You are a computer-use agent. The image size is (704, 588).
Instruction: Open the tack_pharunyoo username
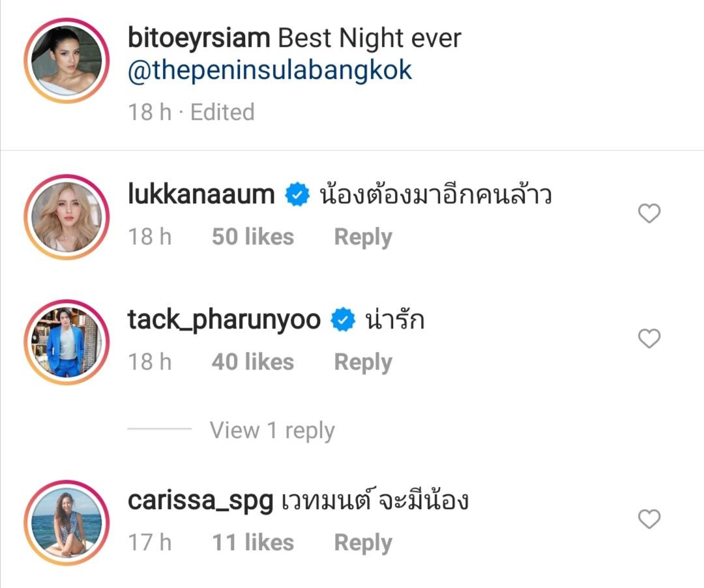[x=224, y=321]
